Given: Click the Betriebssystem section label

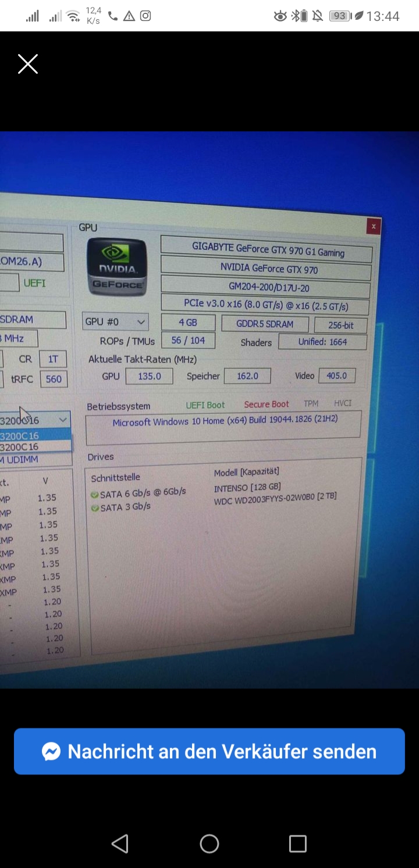Looking at the screenshot, I should coord(119,406).
